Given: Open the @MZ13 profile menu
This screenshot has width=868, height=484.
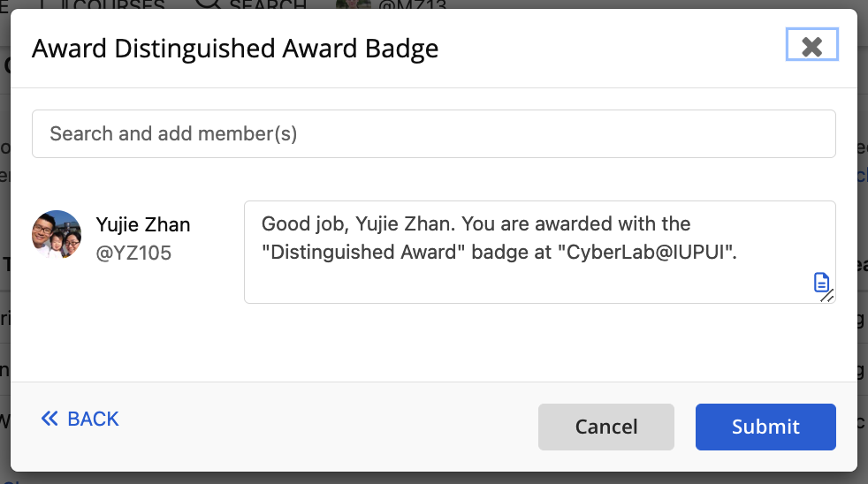Looking at the screenshot, I should click(x=412, y=4).
